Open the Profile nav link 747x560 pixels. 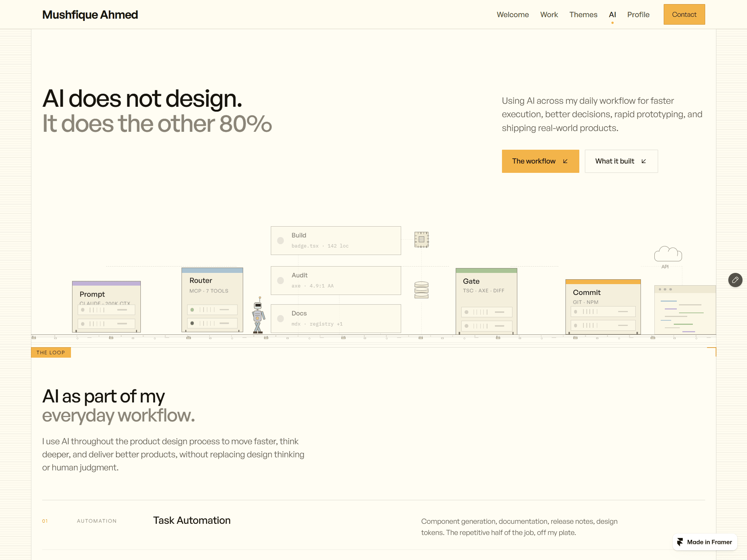point(638,15)
